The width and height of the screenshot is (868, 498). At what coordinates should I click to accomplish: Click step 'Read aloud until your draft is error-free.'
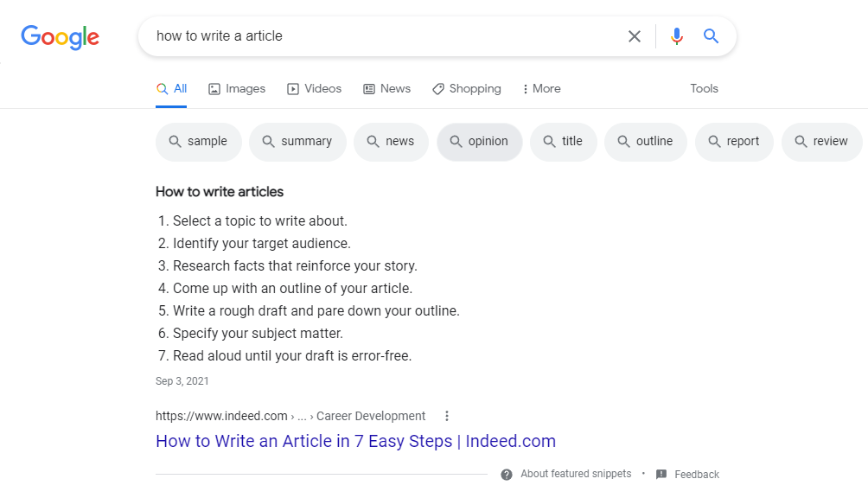tap(292, 356)
